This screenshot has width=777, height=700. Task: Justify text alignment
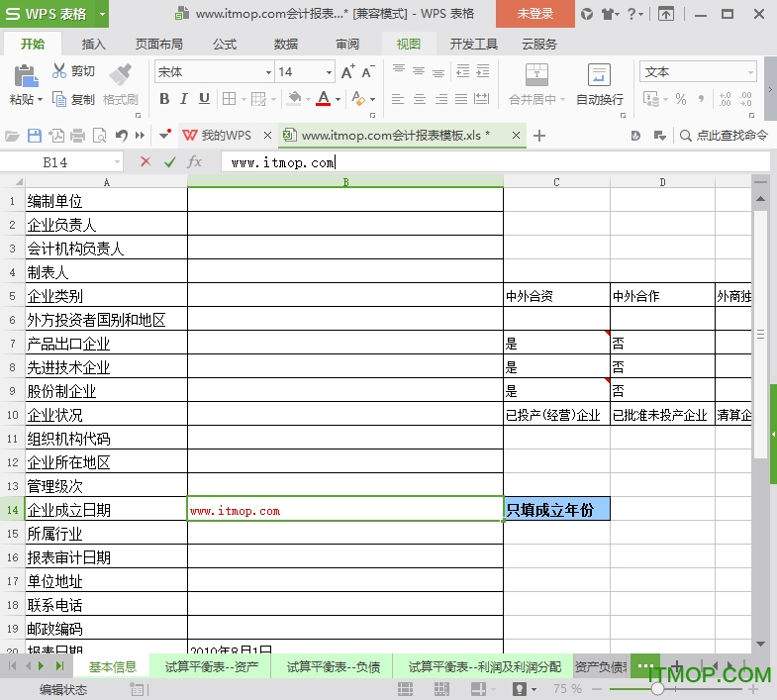(x=461, y=99)
